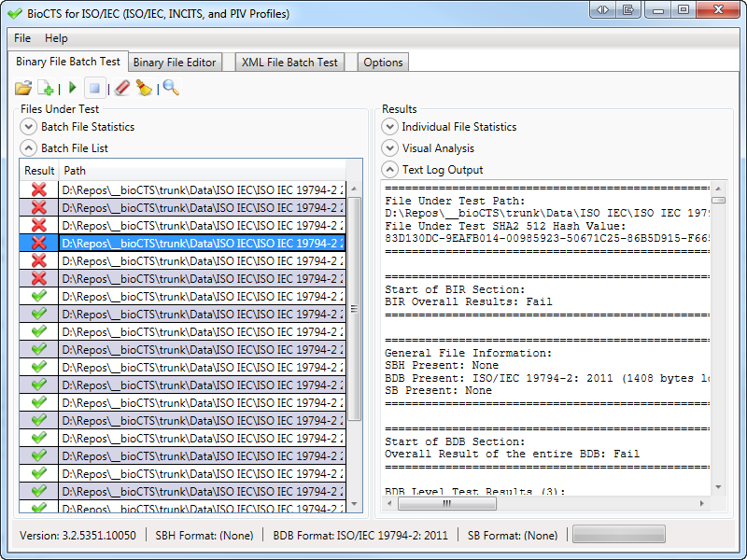Screen dimensions: 747x560
Task: Collapse the Batch File List section
Action: tap(28, 148)
